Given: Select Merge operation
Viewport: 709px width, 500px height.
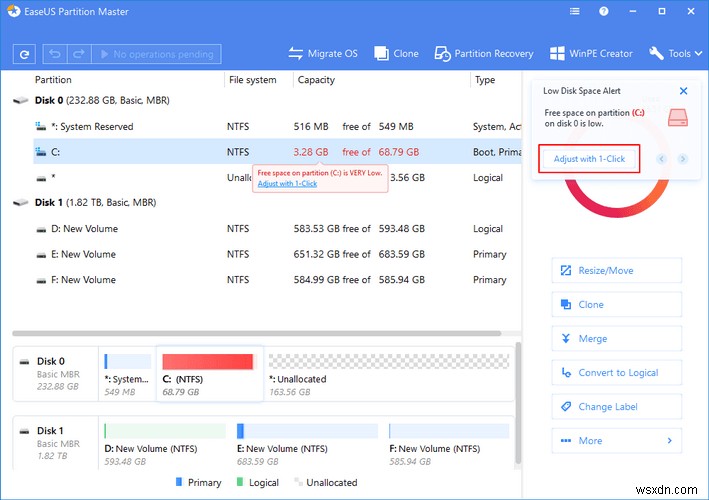Looking at the screenshot, I should click(616, 338).
